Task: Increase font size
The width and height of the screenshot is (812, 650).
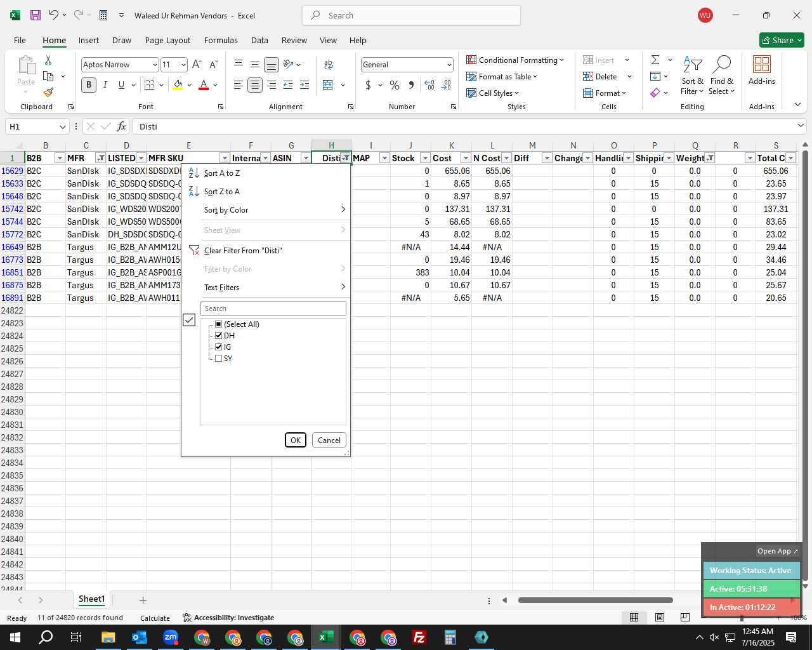Action: pos(197,64)
